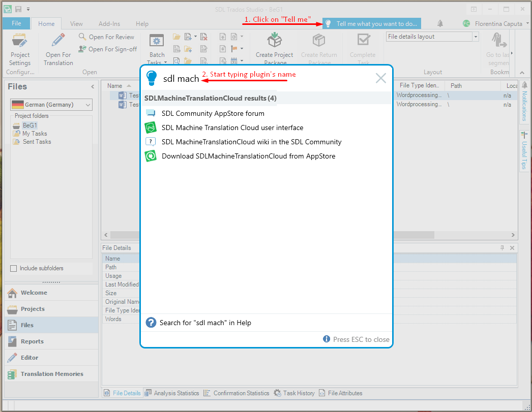Open Project Settings
532x412 pixels.
[20, 50]
